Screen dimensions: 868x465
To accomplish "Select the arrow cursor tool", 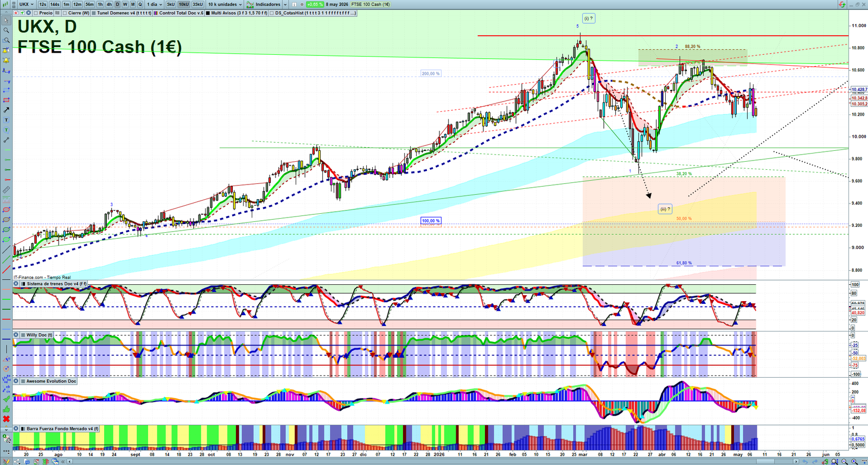I will [x=6, y=20].
